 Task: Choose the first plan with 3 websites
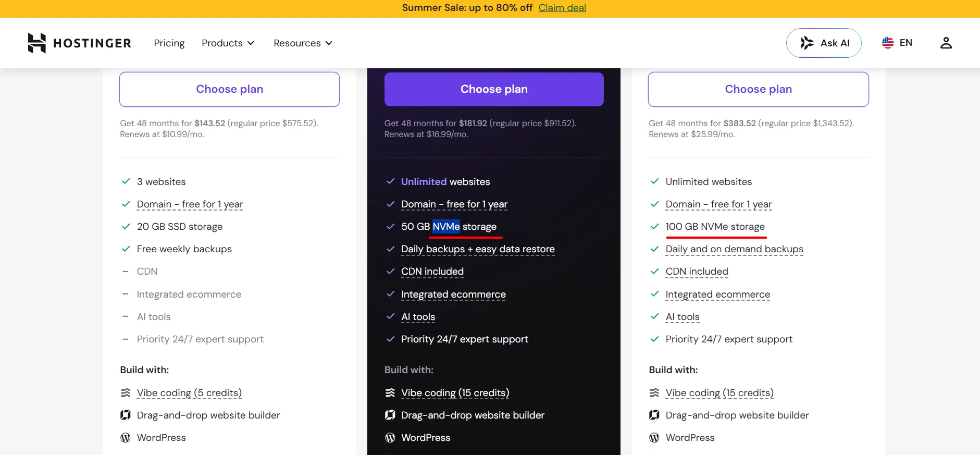(229, 89)
